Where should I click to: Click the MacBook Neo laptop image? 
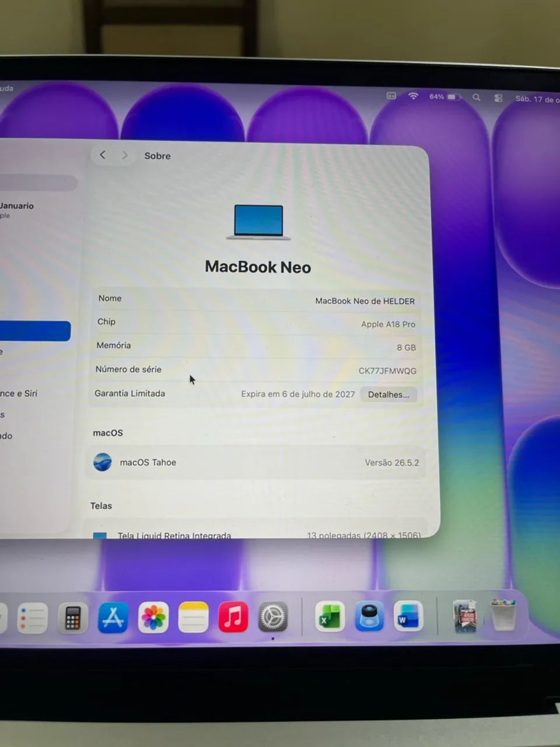tap(258, 222)
